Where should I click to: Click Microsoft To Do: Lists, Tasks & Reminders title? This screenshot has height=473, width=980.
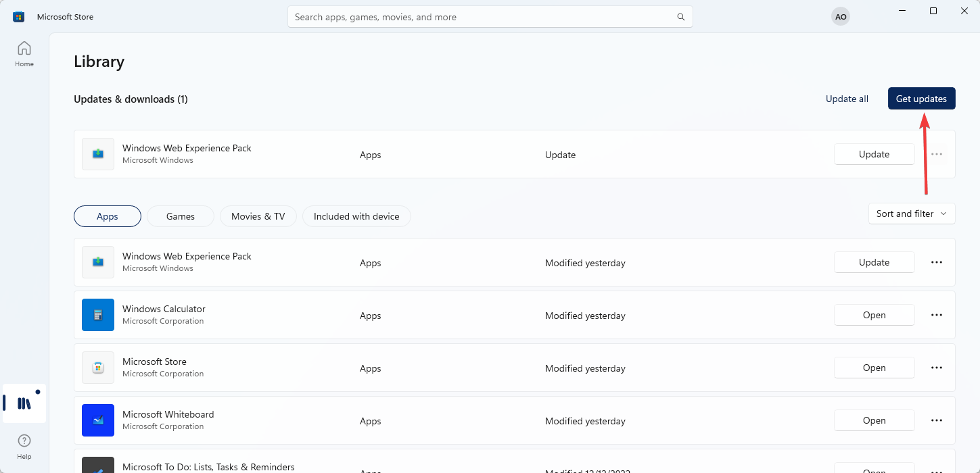pos(208,467)
